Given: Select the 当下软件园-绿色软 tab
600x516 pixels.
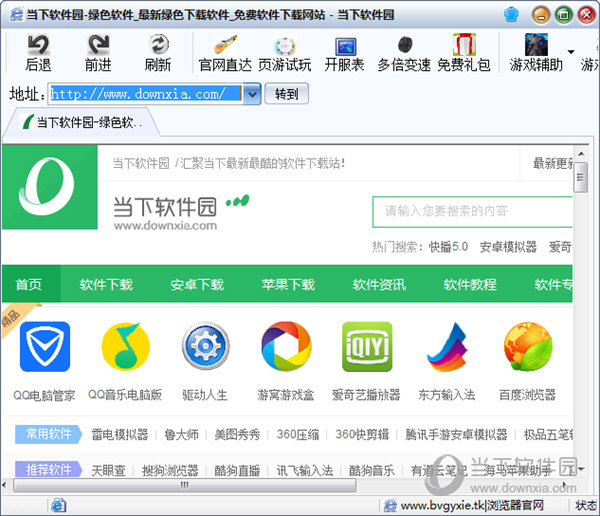Looking at the screenshot, I should tap(82, 122).
